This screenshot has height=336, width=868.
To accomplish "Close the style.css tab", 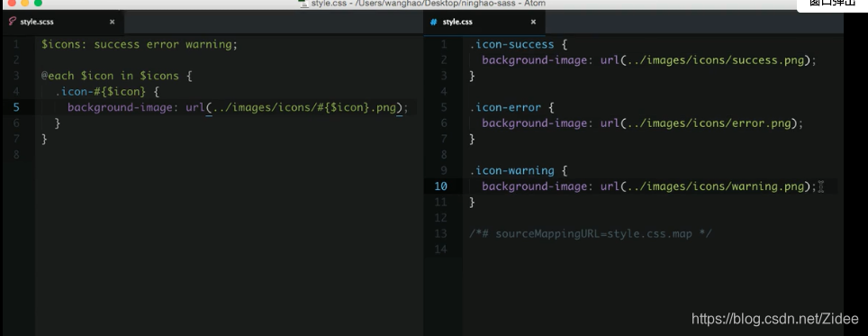I will pos(533,23).
